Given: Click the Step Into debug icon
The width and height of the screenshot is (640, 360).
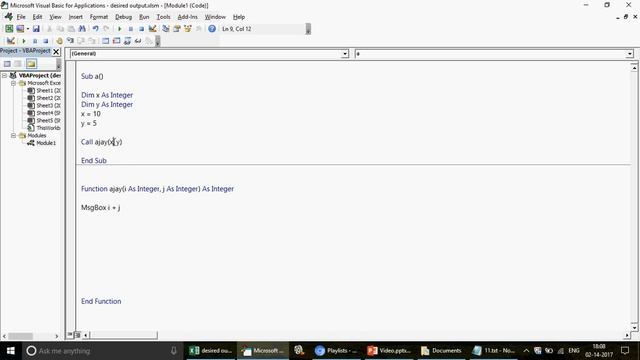Looking at the screenshot, I should tap(70, 41).
